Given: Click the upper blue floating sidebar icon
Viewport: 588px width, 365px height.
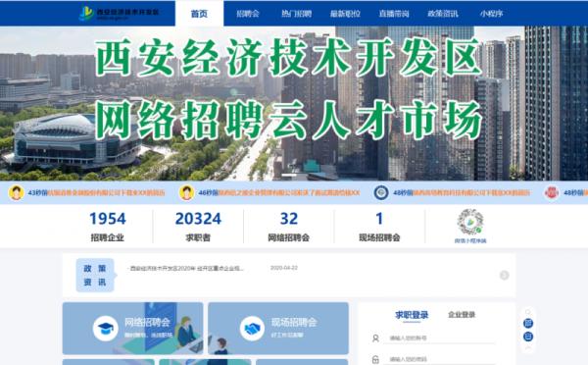Looking at the screenshot, I should click(x=528, y=324).
